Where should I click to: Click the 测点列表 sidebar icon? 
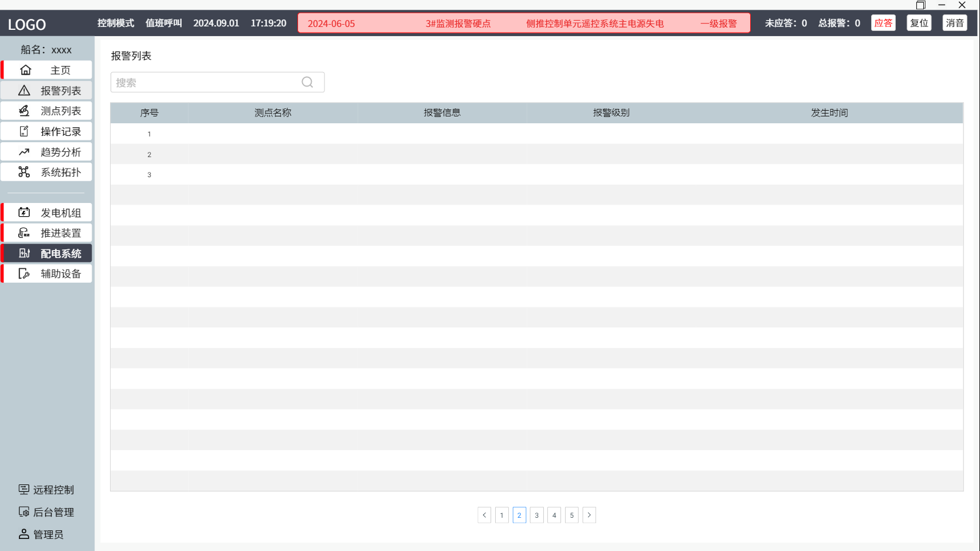tap(24, 111)
